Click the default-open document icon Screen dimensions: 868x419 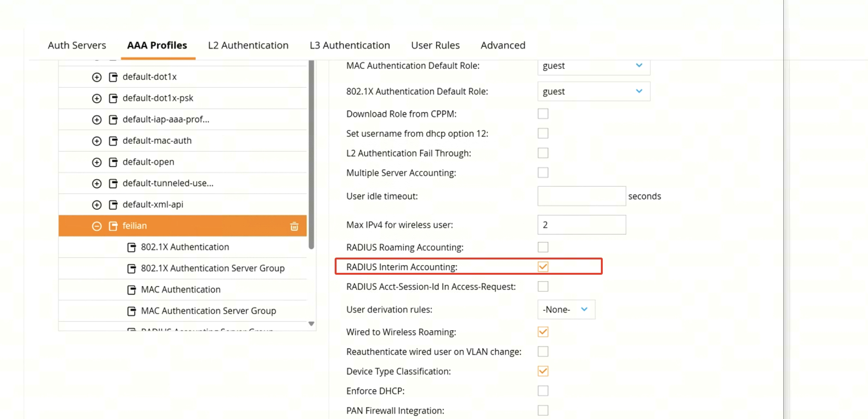pyautogui.click(x=113, y=162)
